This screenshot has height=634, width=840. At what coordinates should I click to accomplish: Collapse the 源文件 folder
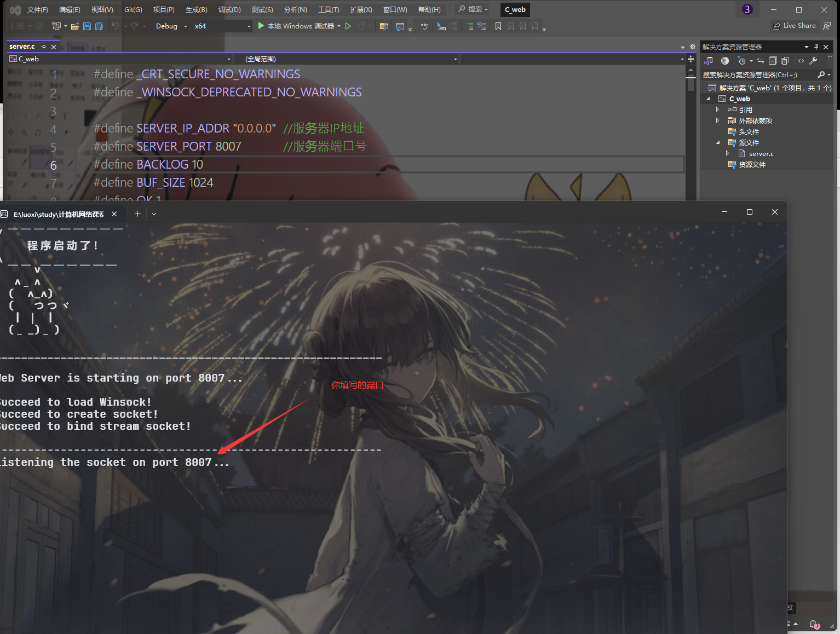[718, 142]
